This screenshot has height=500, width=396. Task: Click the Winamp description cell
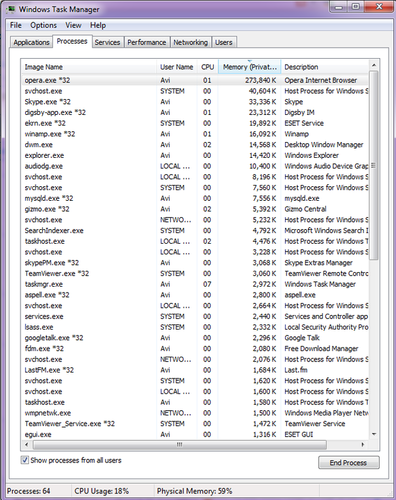(296, 134)
